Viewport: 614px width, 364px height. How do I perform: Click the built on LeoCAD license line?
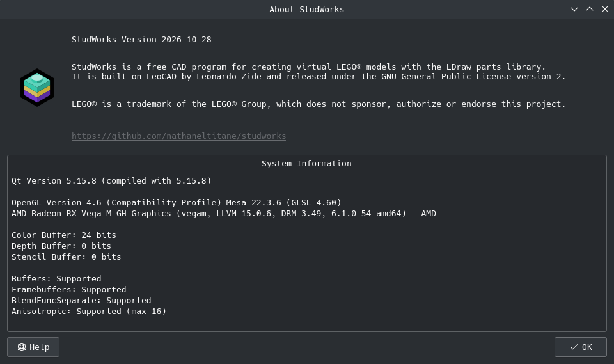(x=319, y=77)
